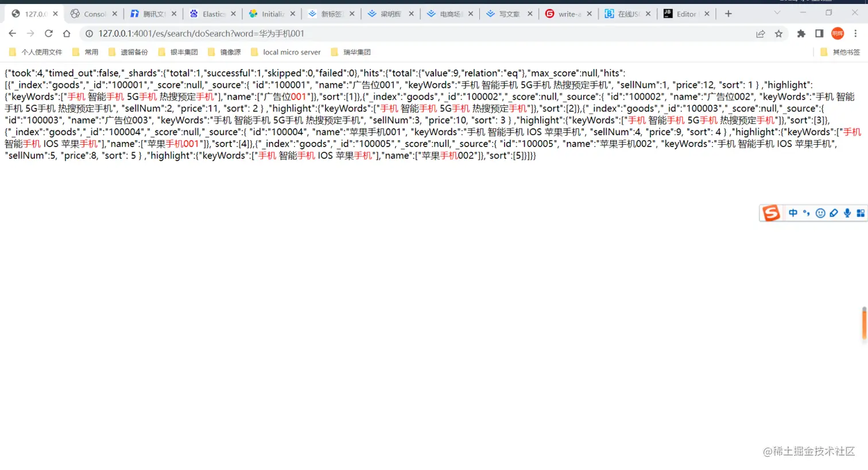868x470 pixels.
Task: Open the Chrome extensions puzzle icon
Action: tap(801, 34)
